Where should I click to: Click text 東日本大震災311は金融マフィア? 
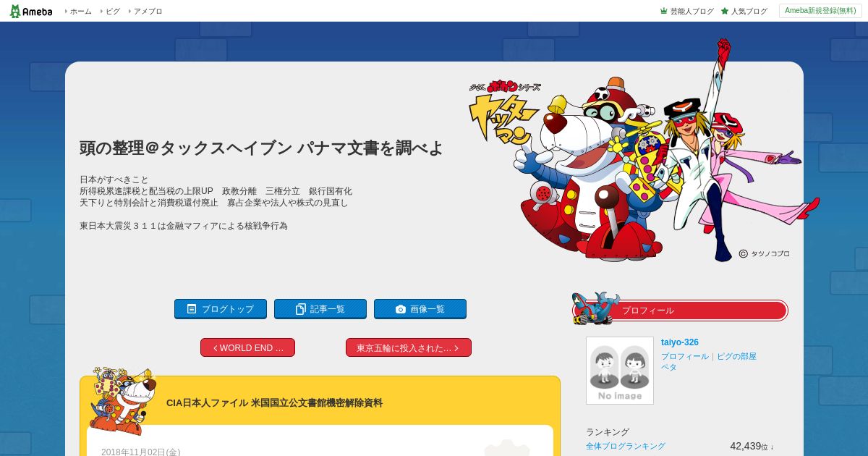click(x=184, y=226)
